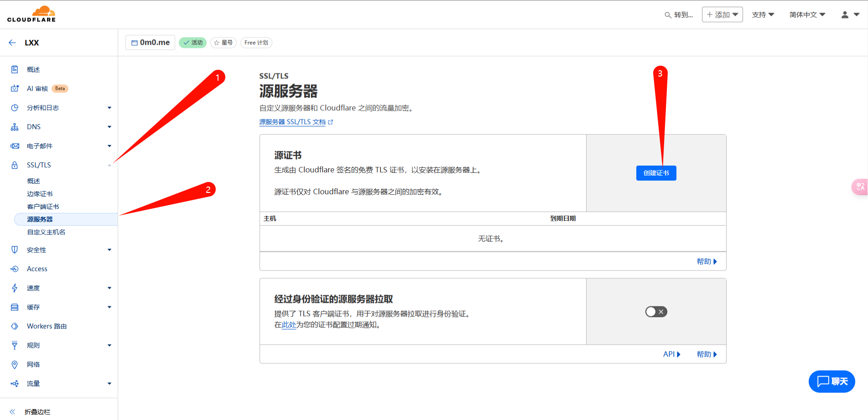Expand the DNS sidebar section
Image resolution: width=868 pixels, height=420 pixels.
point(109,127)
